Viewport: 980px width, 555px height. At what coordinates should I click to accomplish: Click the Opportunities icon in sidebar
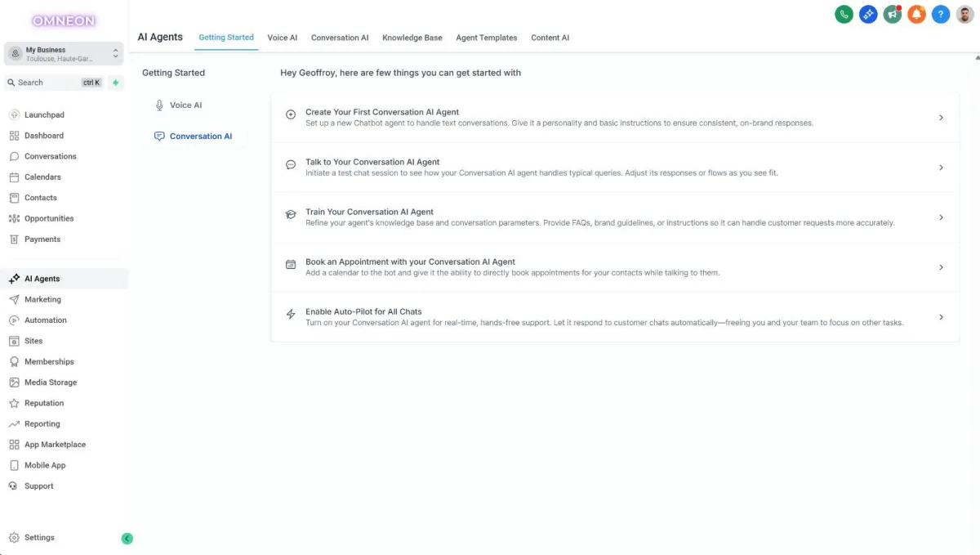click(14, 218)
